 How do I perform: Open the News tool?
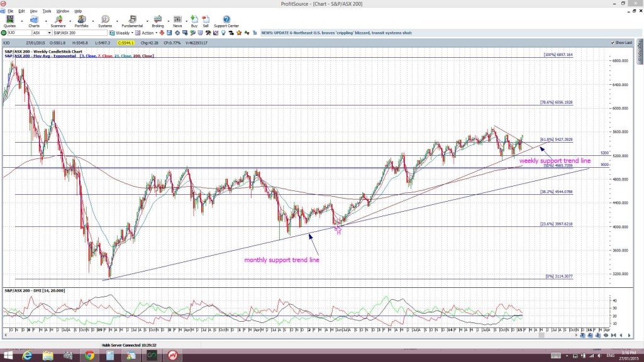(x=177, y=21)
